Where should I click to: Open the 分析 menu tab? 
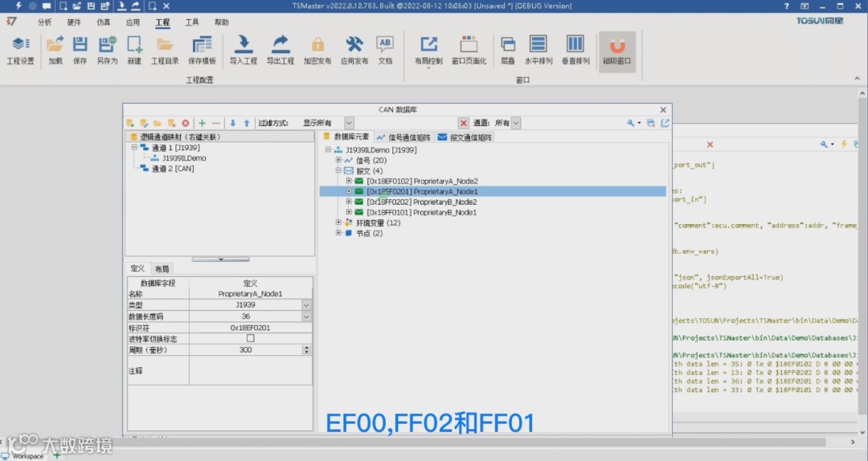click(44, 22)
